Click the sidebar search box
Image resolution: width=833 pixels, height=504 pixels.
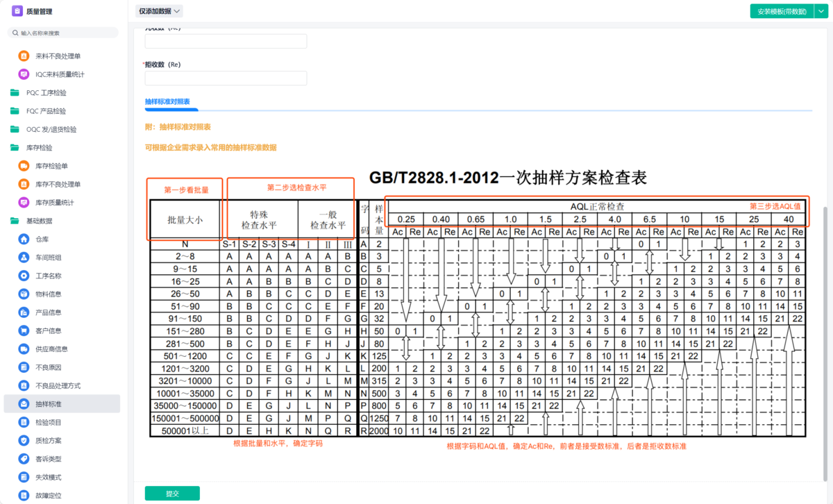[63, 33]
